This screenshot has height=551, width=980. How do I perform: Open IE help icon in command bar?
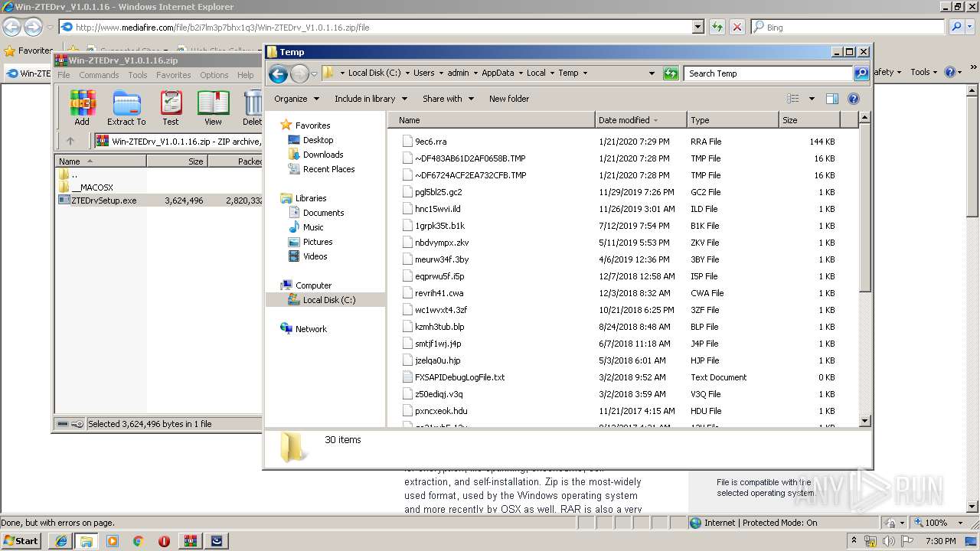950,72
